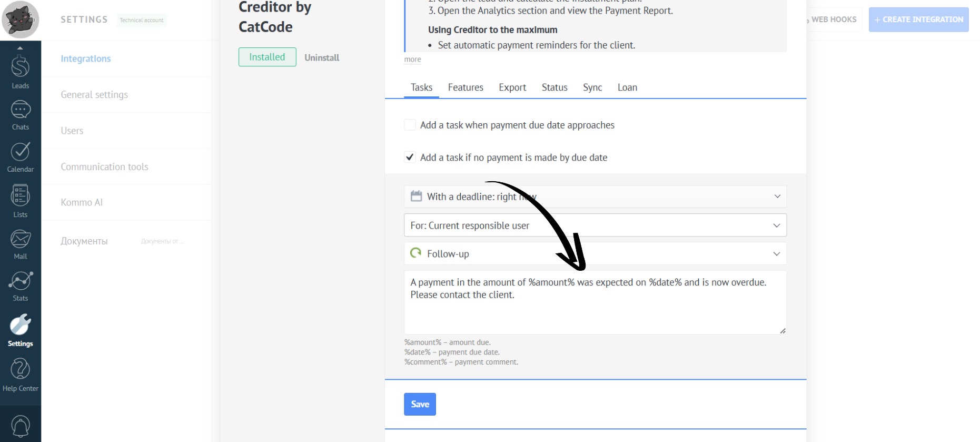Uncheck task if no payment is made
980x442 pixels.
point(410,157)
